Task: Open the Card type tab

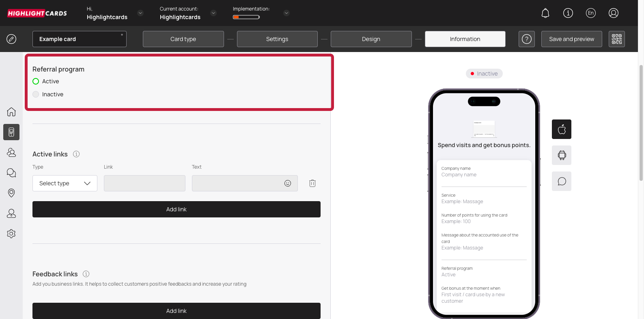Action: [x=183, y=39]
